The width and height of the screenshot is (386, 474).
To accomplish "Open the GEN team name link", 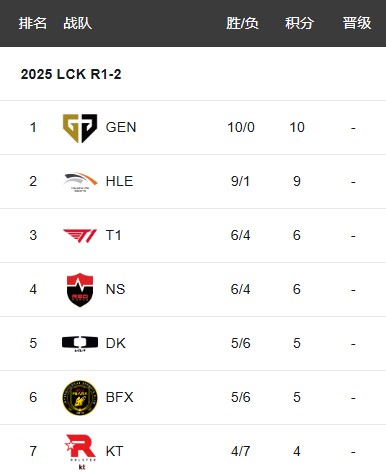I will point(121,127).
